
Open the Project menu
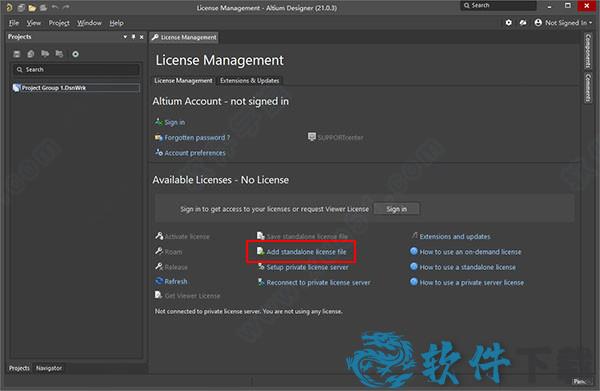point(59,23)
